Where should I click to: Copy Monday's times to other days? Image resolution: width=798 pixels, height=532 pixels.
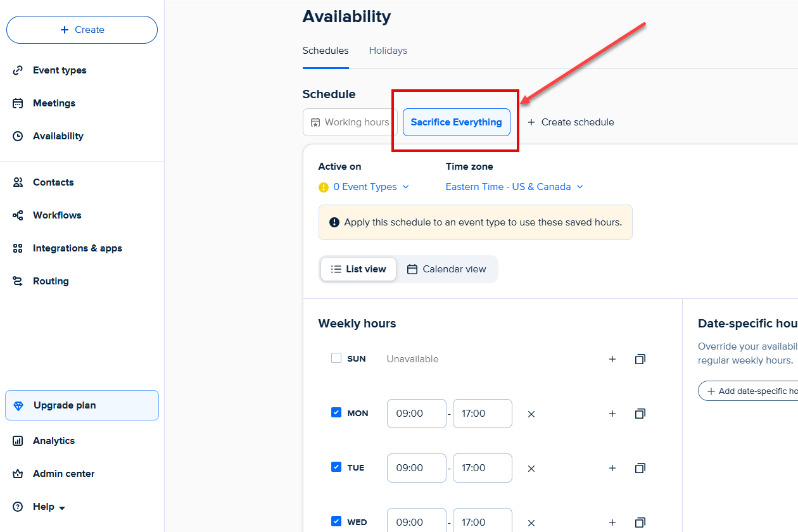(x=640, y=413)
